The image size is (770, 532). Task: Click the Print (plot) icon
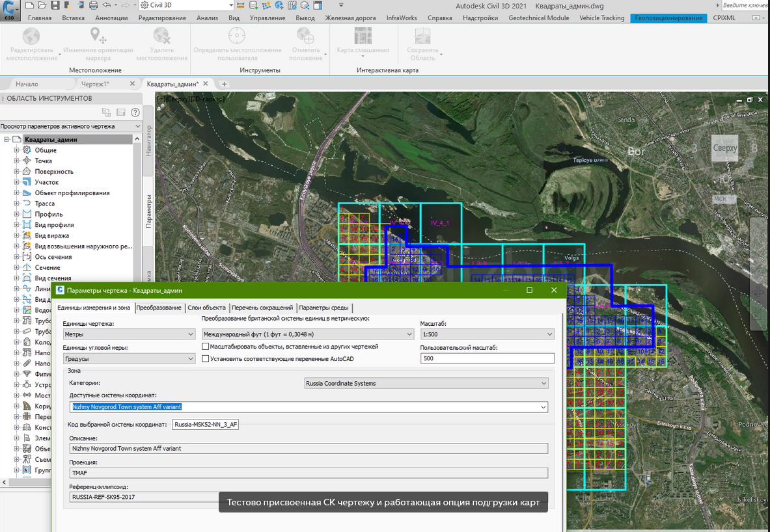93,5
